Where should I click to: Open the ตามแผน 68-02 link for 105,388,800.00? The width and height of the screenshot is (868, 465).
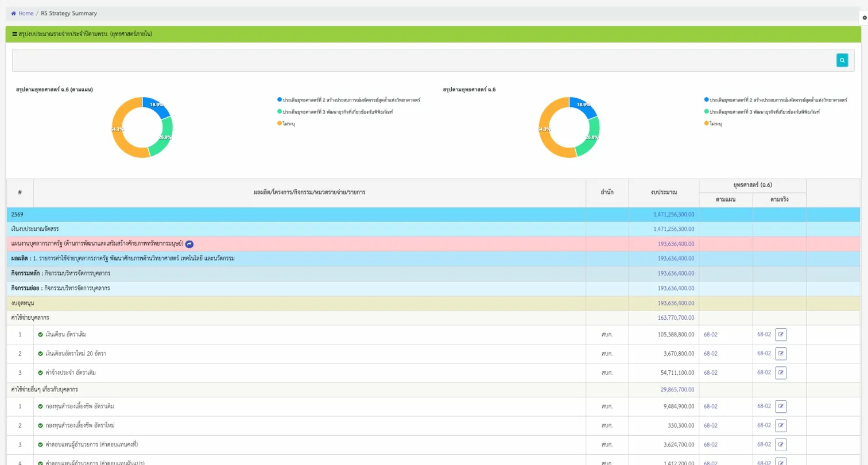point(711,335)
